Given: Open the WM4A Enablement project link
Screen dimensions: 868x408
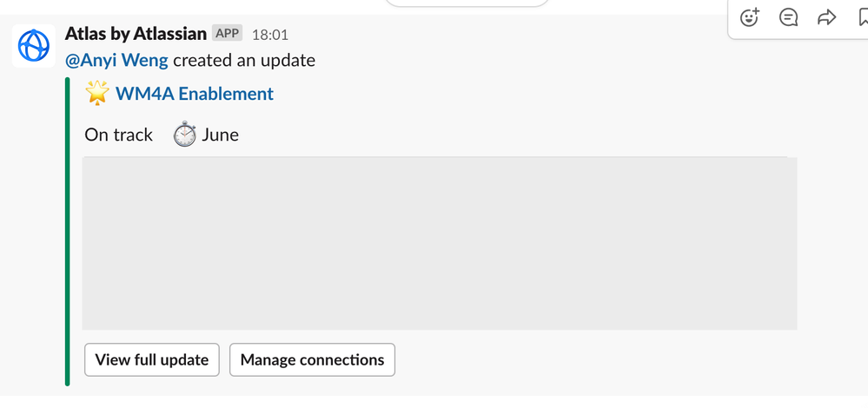Looking at the screenshot, I should tap(195, 94).
